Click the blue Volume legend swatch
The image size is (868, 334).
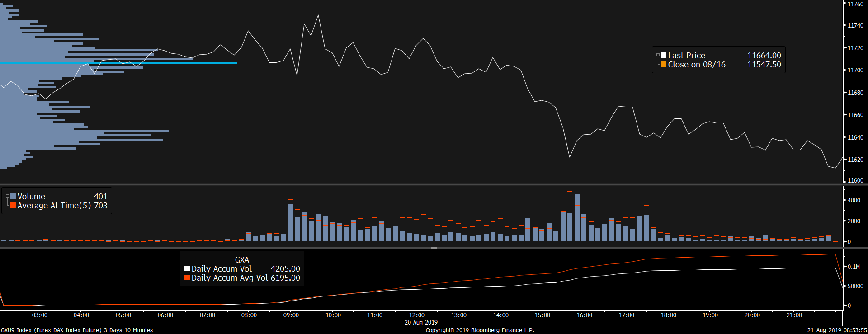[x=14, y=197]
